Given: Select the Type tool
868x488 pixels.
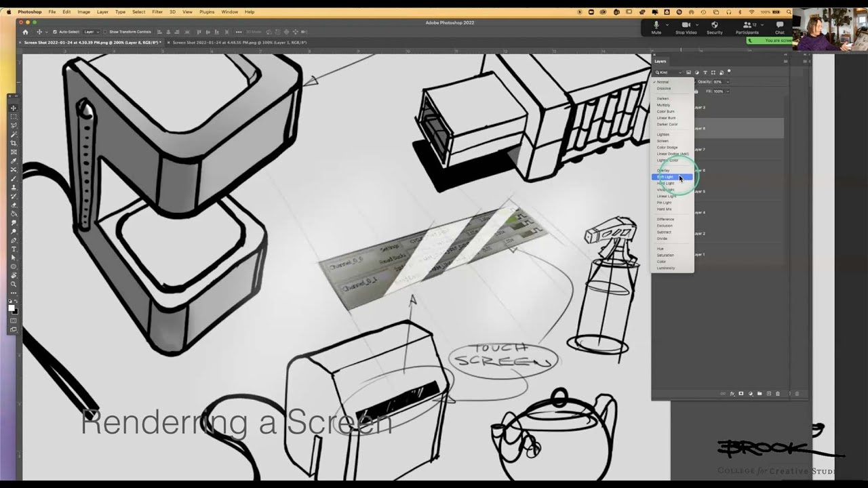Looking at the screenshot, I should tap(14, 249).
